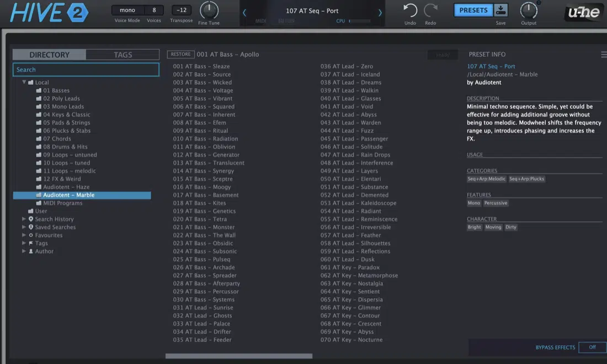
Task: Click the RESTORE button
Action: point(180,54)
